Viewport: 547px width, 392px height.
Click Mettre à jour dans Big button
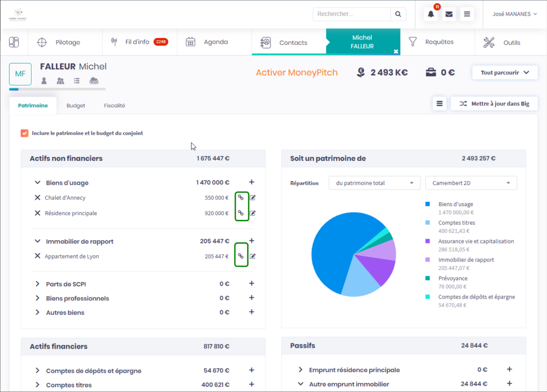(494, 104)
